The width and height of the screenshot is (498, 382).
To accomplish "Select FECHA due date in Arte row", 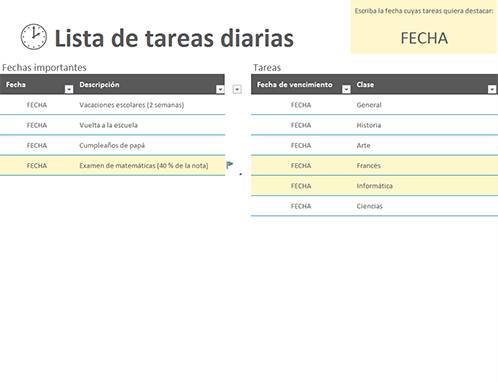I will coord(301,146).
